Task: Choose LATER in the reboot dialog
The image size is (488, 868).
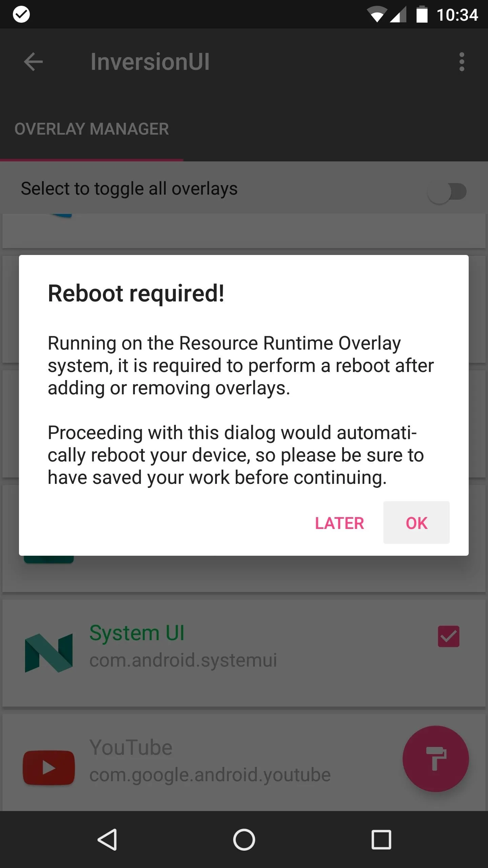Action: [340, 523]
